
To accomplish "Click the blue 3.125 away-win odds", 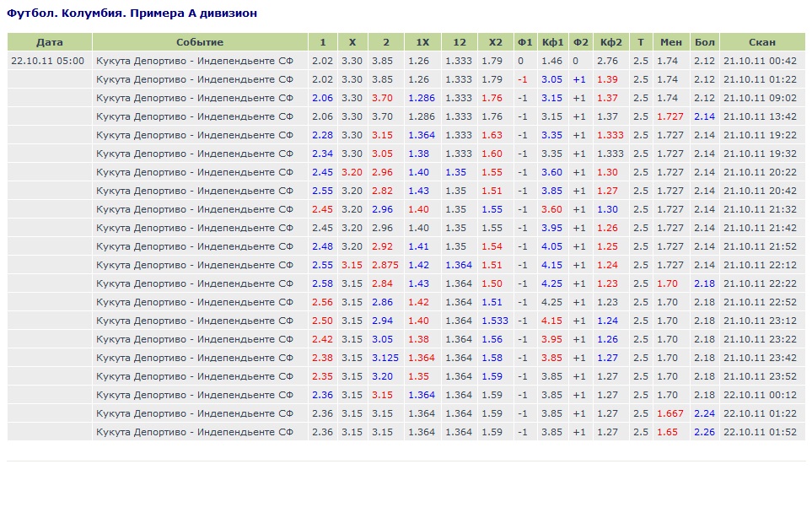I will (385, 358).
